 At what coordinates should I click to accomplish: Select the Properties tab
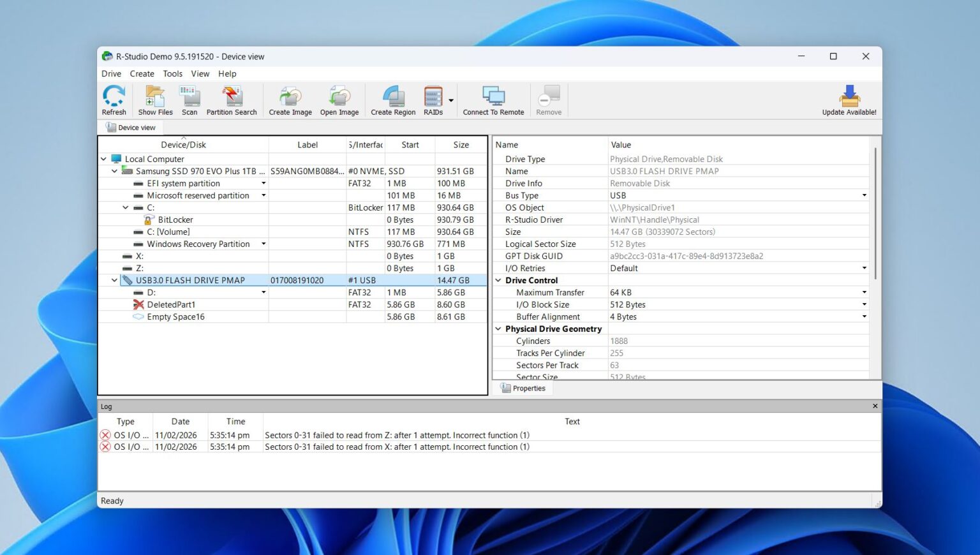(523, 388)
